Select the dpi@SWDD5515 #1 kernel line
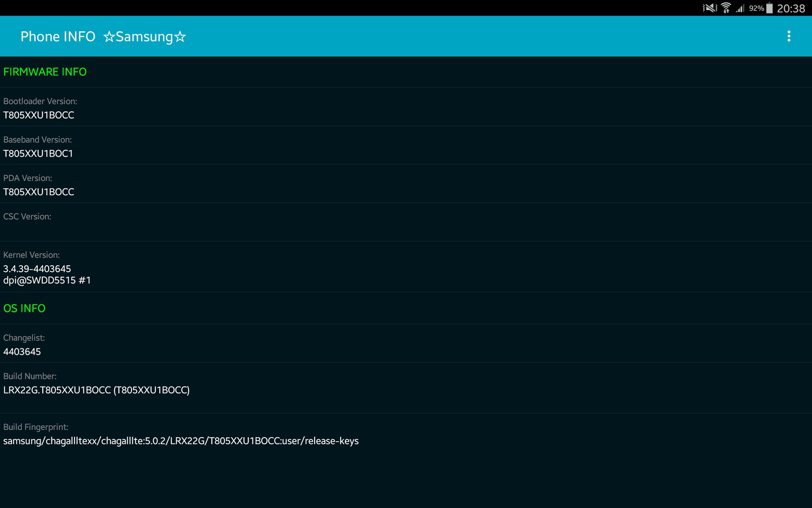The width and height of the screenshot is (812, 508). pyautogui.click(x=47, y=280)
